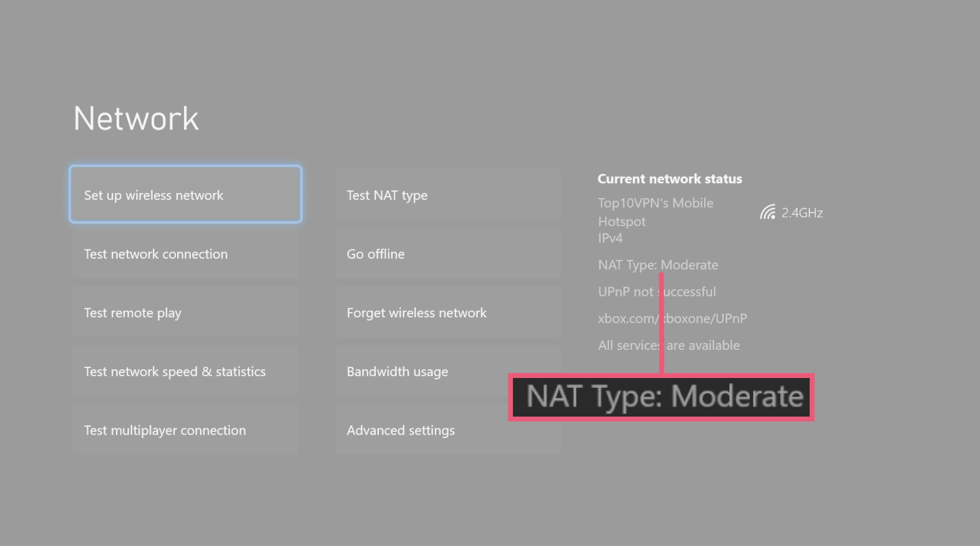Select Top10VPN's Mobile Hotspot network
Viewport: 980px width, 546px height.
pyautogui.click(x=655, y=212)
